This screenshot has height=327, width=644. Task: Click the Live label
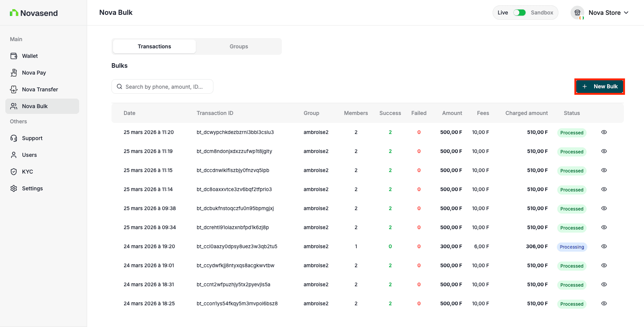503,13
